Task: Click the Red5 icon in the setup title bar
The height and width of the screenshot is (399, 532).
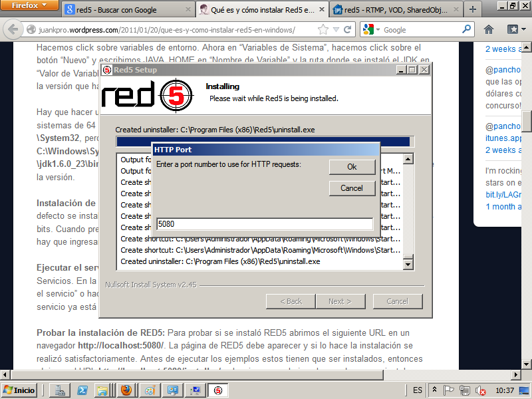Action: coord(107,70)
